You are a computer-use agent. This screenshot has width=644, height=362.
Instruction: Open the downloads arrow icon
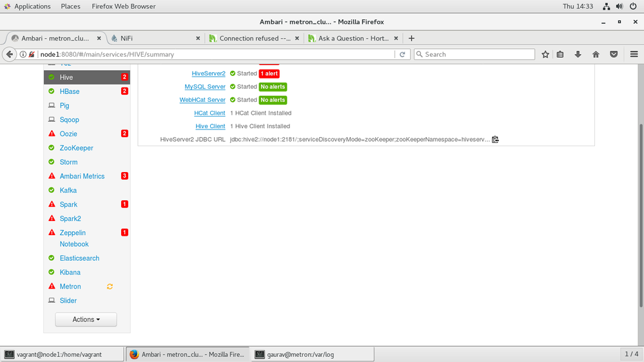578,54
